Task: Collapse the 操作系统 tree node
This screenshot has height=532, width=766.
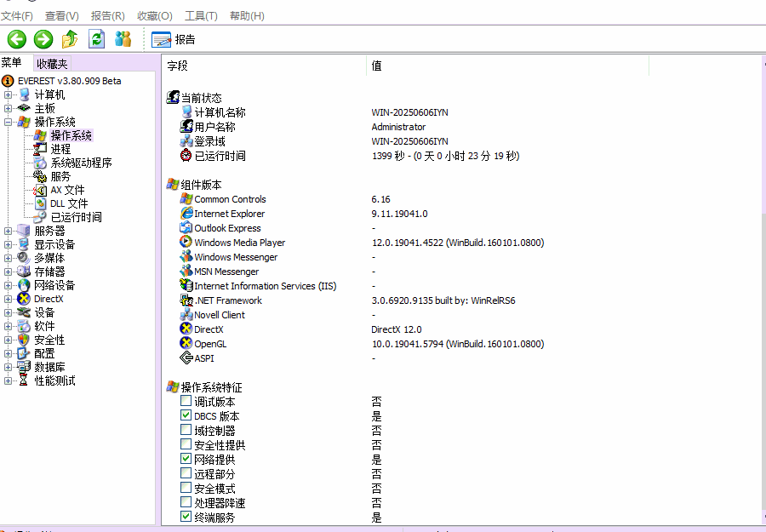Action: tap(7, 121)
